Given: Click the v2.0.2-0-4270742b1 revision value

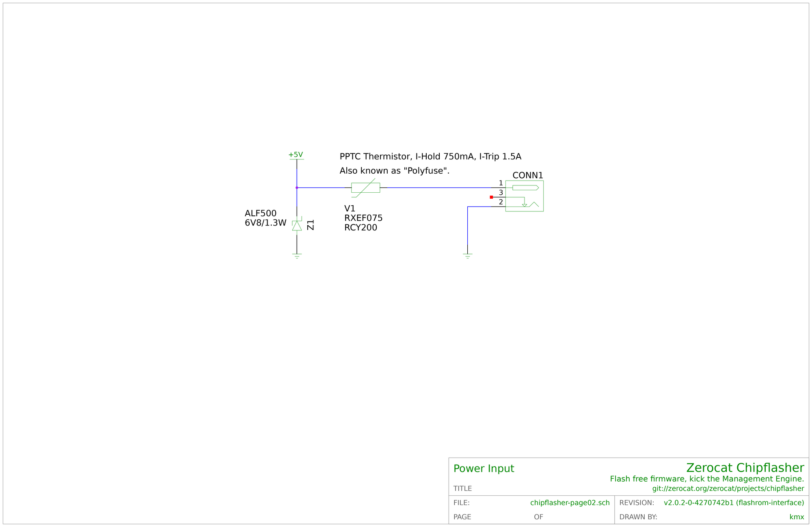Looking at the screenshot, I should click(x=699, y=503).
